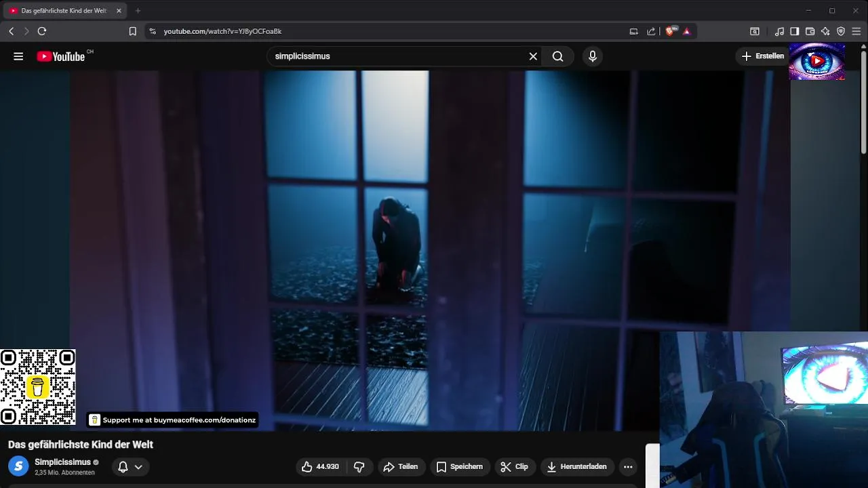Click 'Support me at buymeacoffee.com/donationz' banner
868x488 pixels.
pyautogui.click(x=173, y=420)
